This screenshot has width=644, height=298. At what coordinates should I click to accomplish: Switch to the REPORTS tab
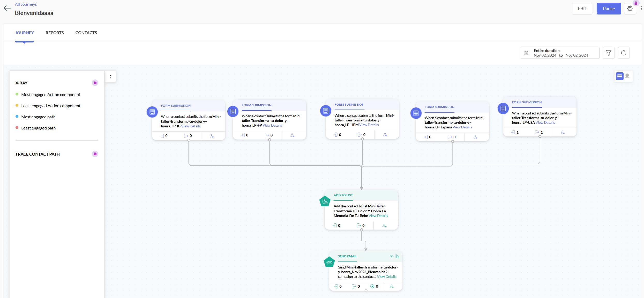click(x=55, y=33)
